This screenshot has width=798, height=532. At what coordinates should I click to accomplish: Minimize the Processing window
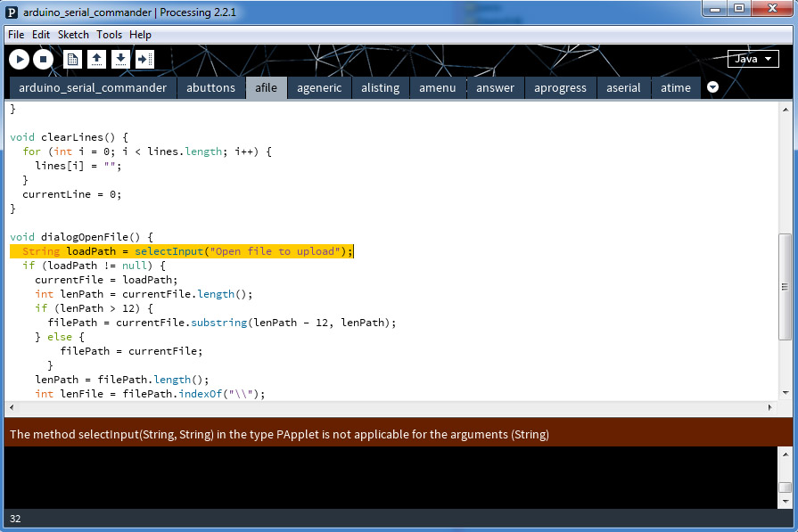point(715,9)
